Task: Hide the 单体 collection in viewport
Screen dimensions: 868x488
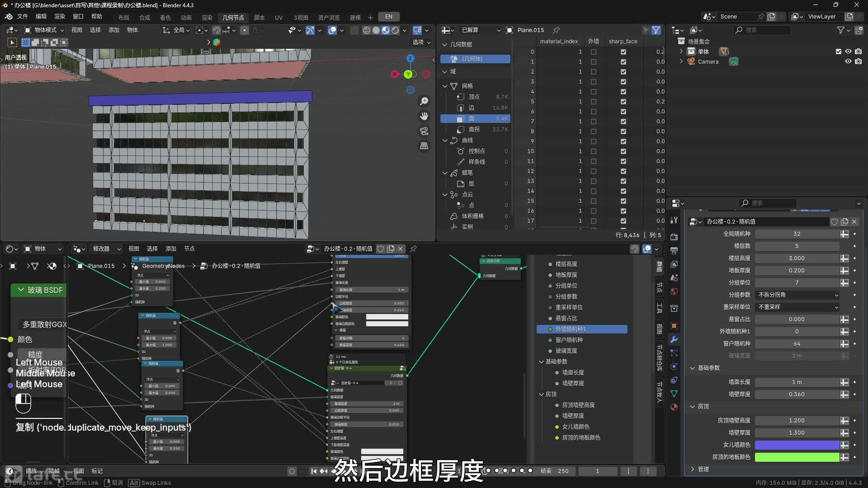Action: [x=848, y=52]
